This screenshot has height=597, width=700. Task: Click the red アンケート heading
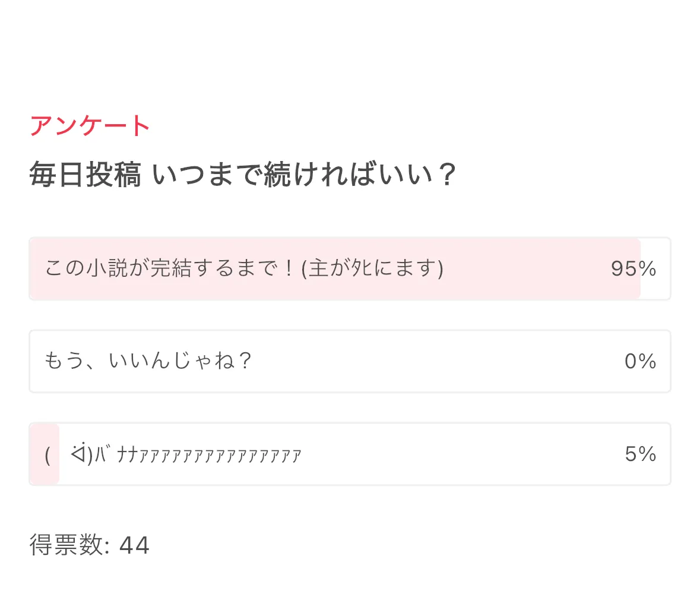90,125
